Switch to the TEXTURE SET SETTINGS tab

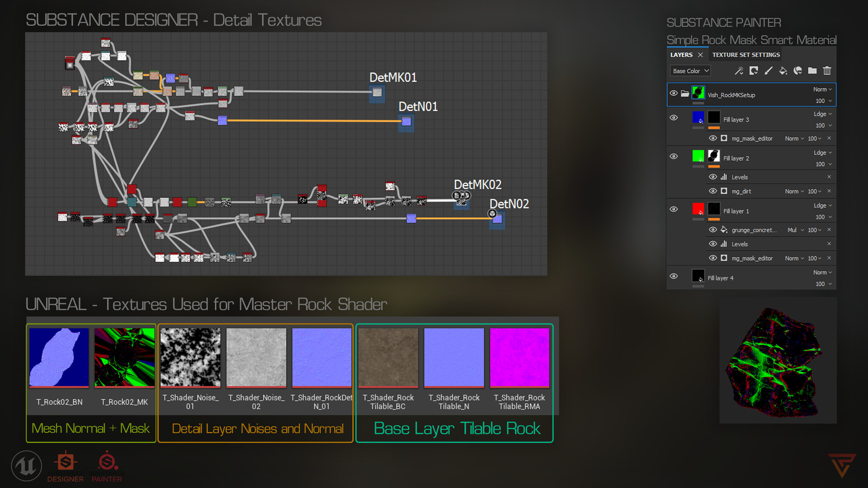(745, 54)
